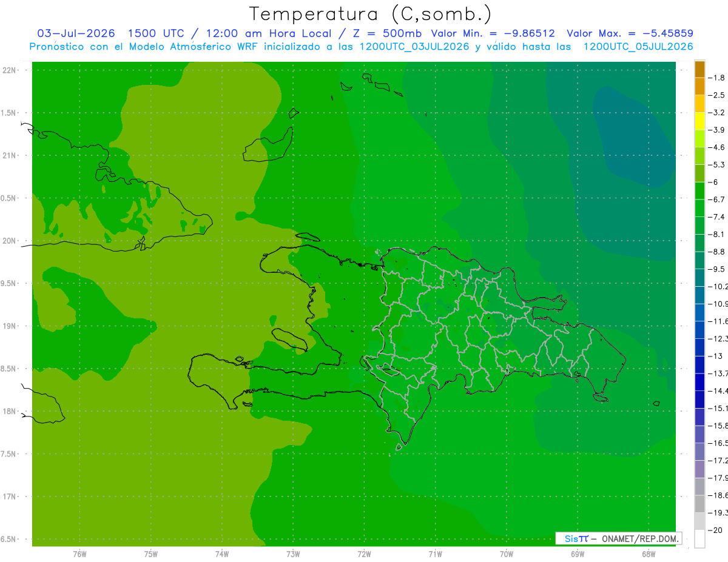
Task: Click the yellow swatch between -3.2 and -3.9
Action: tap(699, 121)
